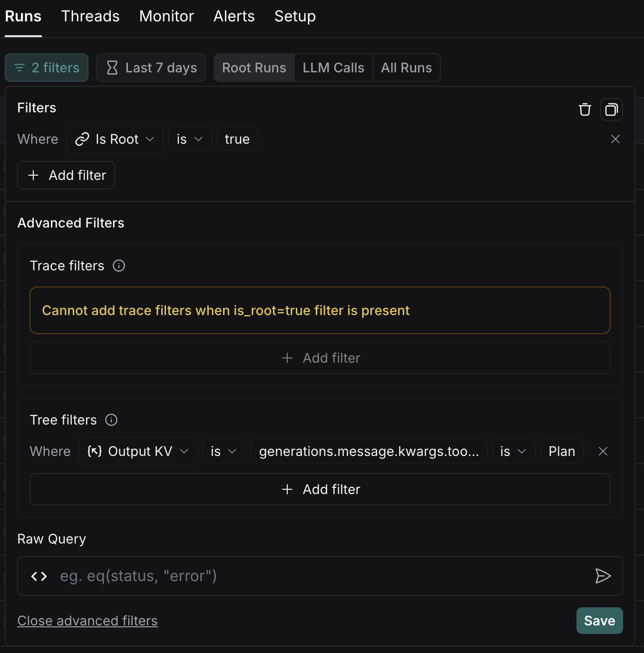Image resolution: width=644 pixels, height=653 pixels.
Task: Remove the Output KV tree filter
Action: (603, 451)
